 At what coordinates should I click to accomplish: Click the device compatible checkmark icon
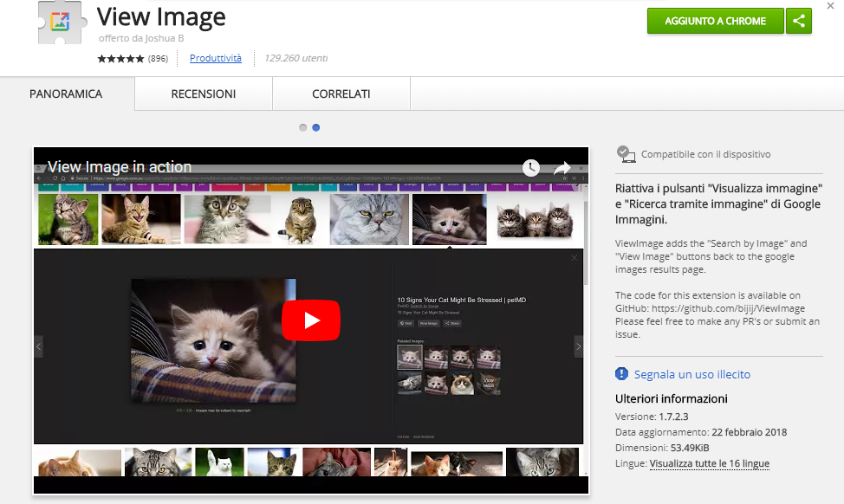tap(626, 154)
